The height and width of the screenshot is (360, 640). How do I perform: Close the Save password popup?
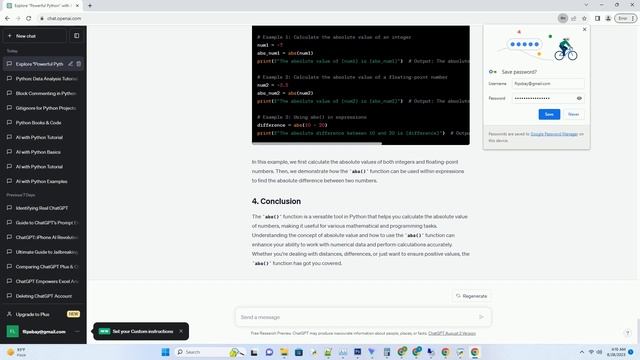pyautogui.click(x=584, y=29)
